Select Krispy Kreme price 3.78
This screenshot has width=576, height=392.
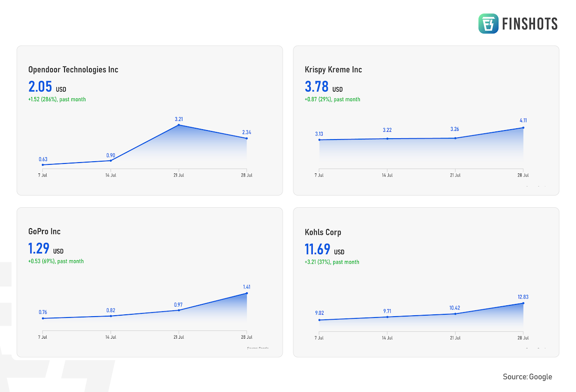[317, 87]
